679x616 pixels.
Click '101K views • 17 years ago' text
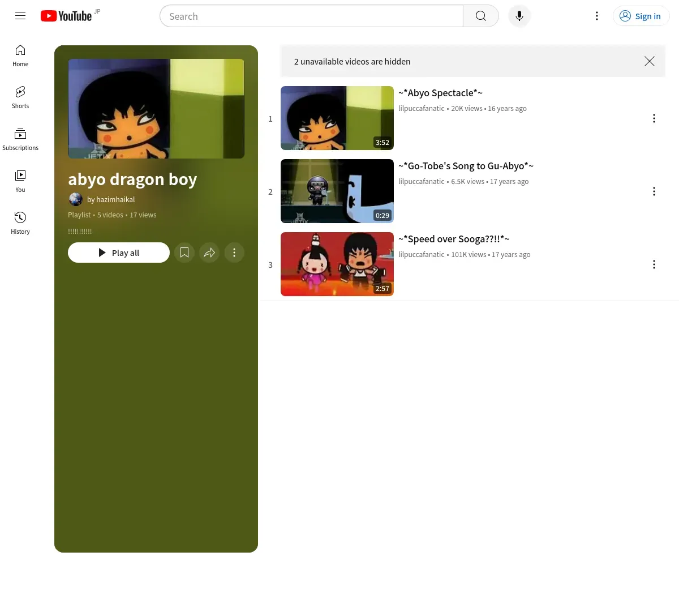click(491, 254)
